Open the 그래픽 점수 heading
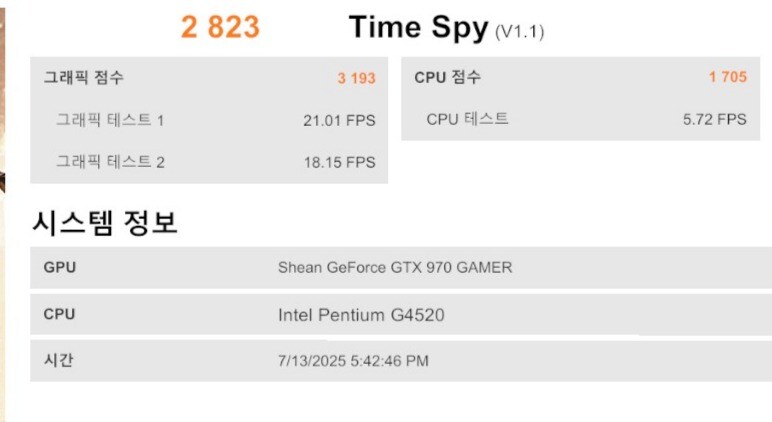 84,77
